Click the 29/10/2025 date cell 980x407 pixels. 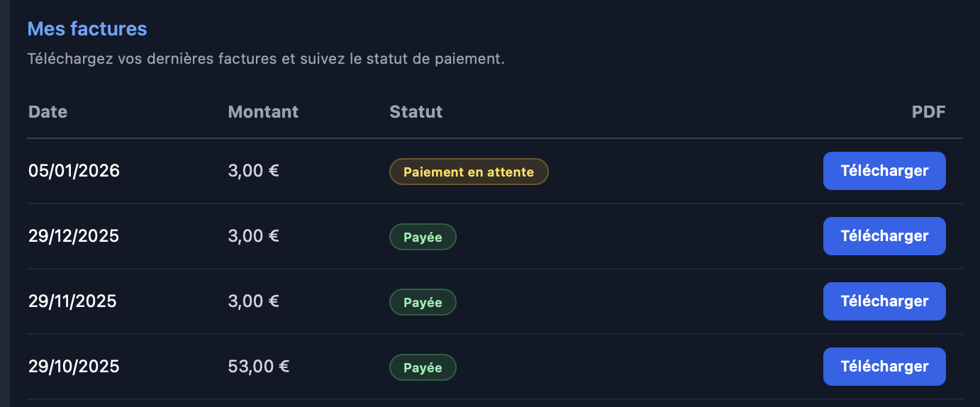point(74,367)
